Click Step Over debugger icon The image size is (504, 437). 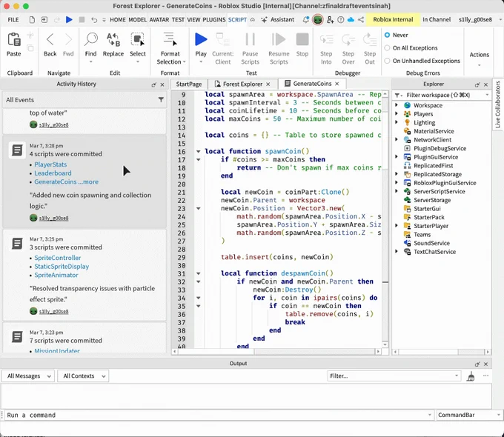pos(348,40)
